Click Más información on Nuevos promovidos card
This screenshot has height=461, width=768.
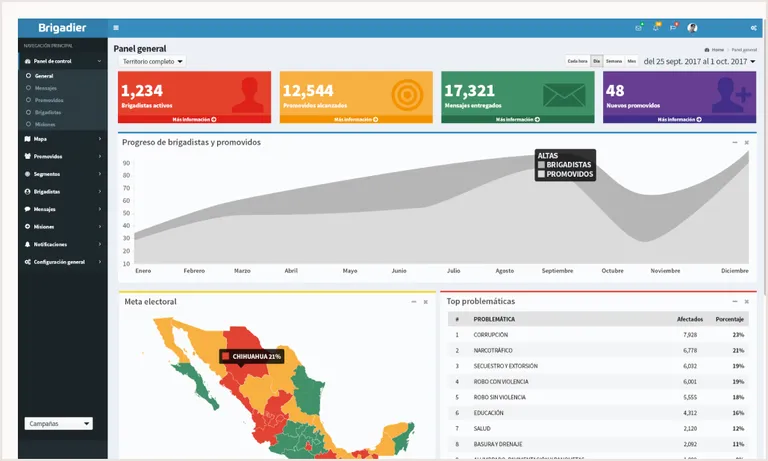coord(679,120)
